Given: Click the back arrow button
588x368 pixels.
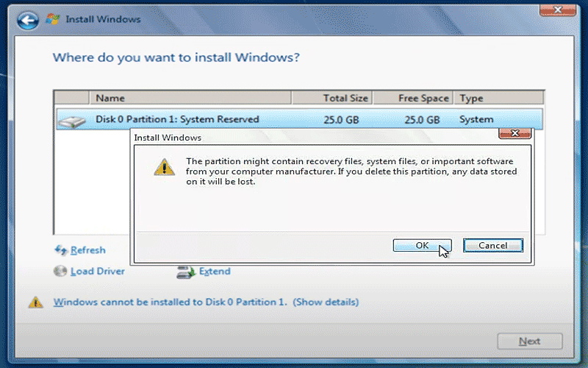Looking at the screenshot, I should (x=27, y=21).
